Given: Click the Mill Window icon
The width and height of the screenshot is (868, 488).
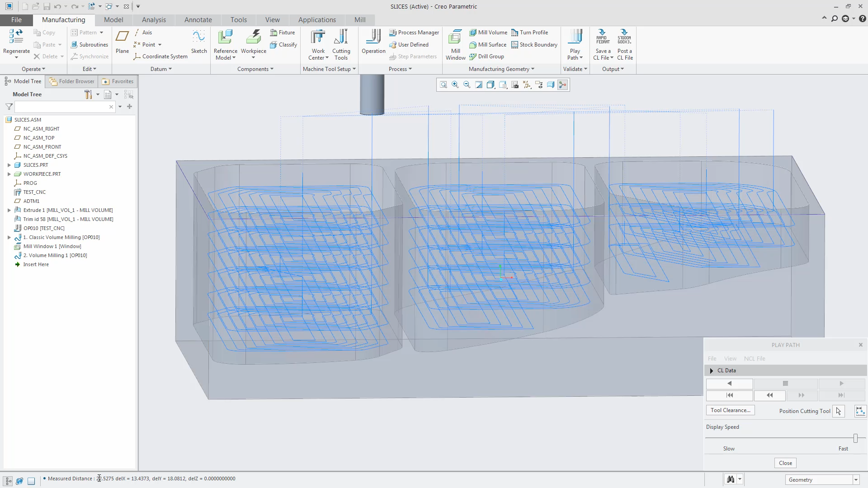Looking at the screenshot, I should click(x=455, y=38).
